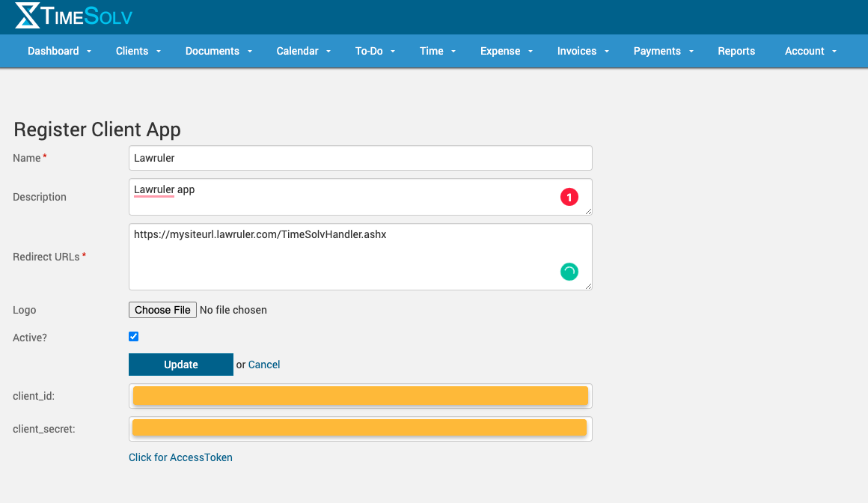Toggle the Active? checkbox

pyautogui.click(x=133, y=336)
